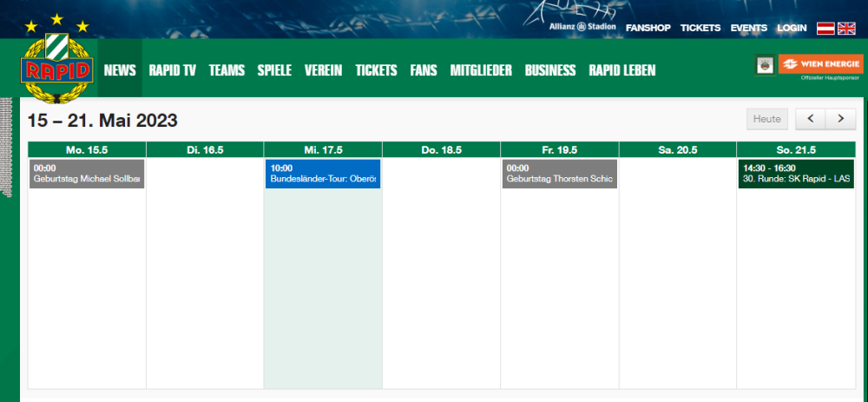Select the SPIELE navigation item
The width and height of the screenshot is (868, 402).
tap(274, 70)
